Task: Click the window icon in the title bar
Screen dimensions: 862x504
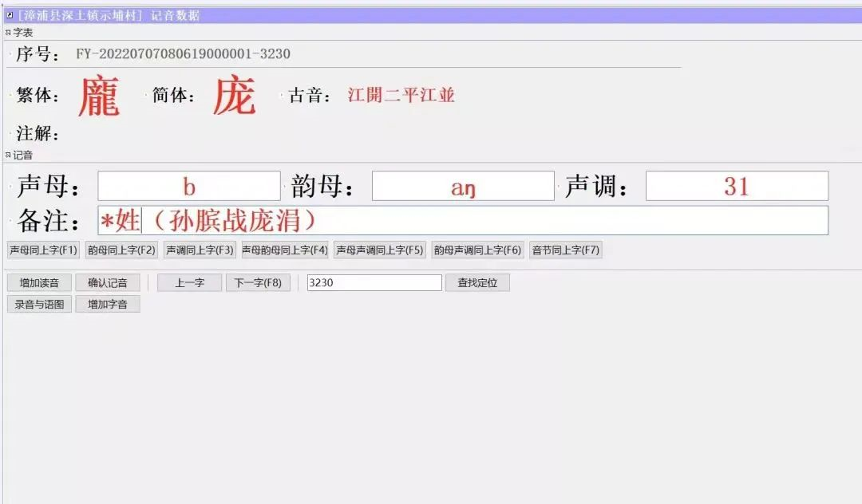Action: coord(10,15)
